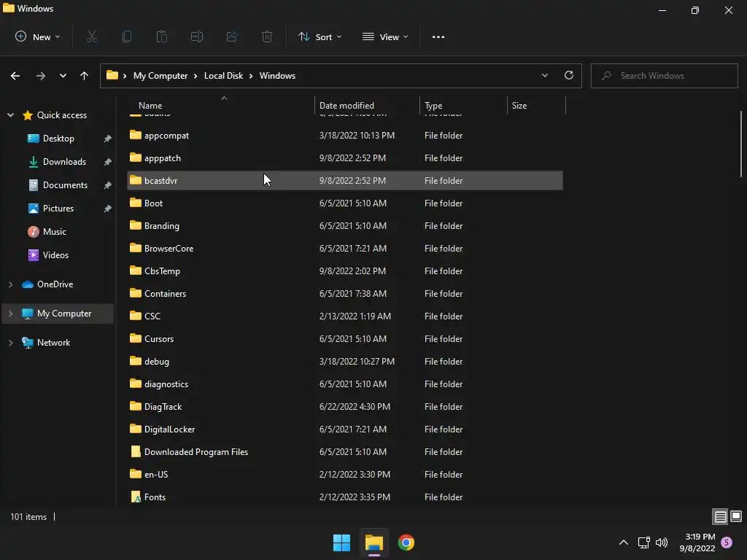
Task: Click the Fonts folder icon
Action: click(x=136, y=497)
